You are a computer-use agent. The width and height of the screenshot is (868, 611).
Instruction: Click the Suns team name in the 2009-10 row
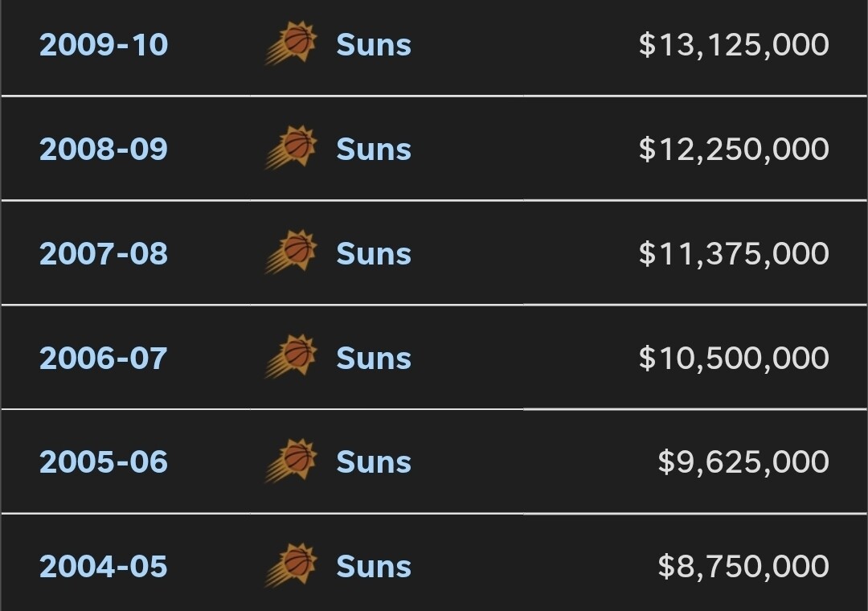(374, 45)
